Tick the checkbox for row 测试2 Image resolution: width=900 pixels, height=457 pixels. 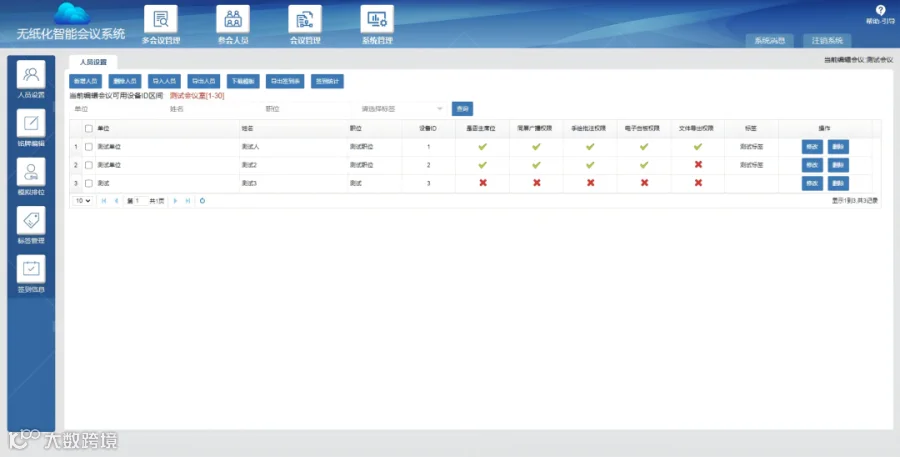pos(88,165)
